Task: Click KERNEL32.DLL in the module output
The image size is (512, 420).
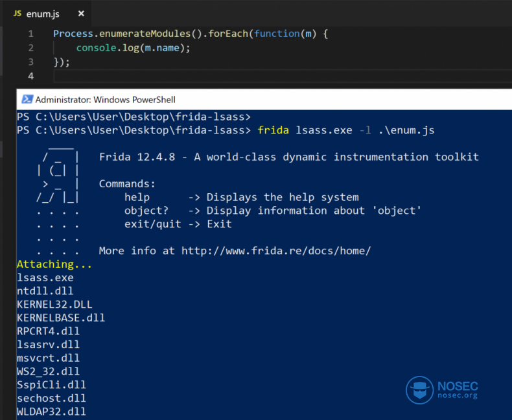Action: [54, 305]
